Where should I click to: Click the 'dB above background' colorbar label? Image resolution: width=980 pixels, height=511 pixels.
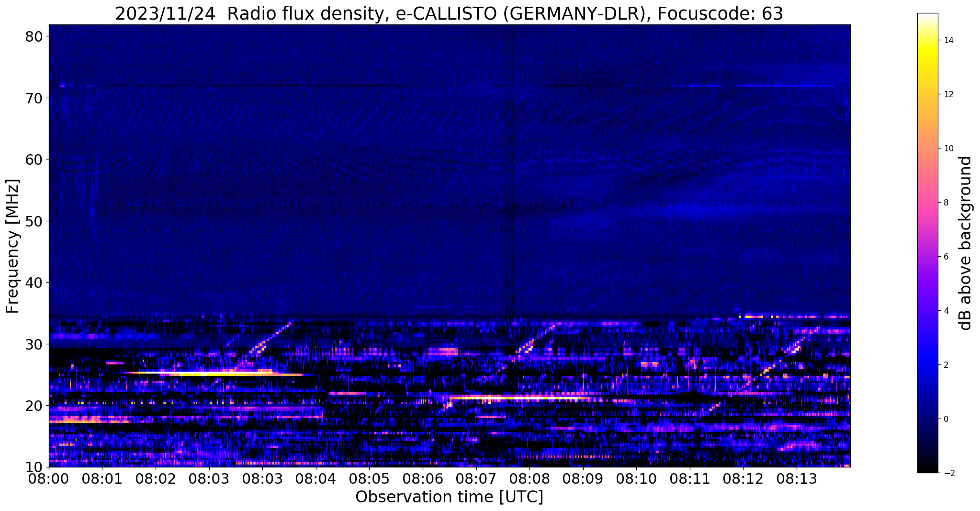[965, 243]
